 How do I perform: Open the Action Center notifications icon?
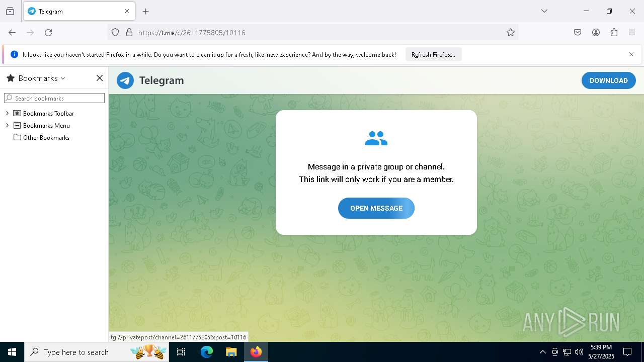tap(627, 352)
